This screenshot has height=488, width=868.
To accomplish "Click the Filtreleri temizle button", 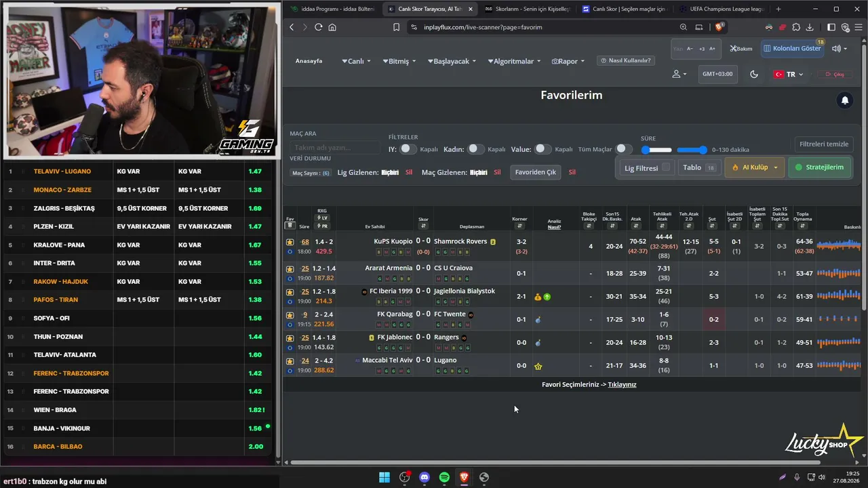I will (824, 144).
